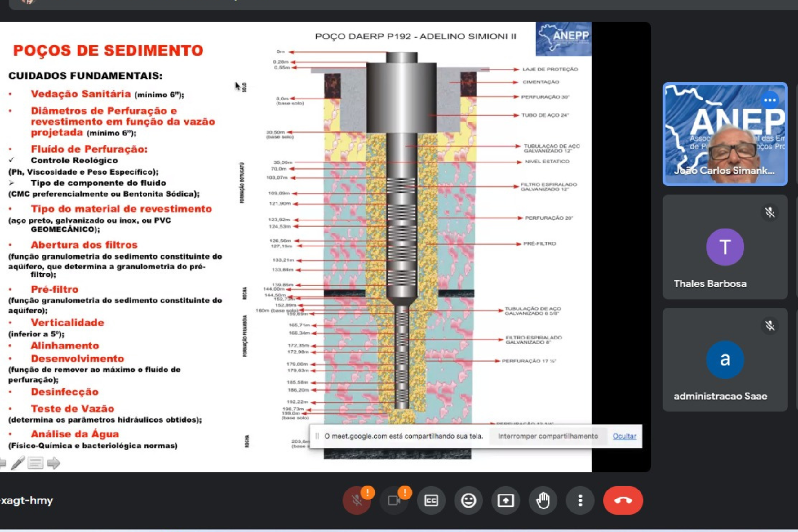This screenshot has width=798, height=532.
Task: Open the emoji reactions button
Action: click(468, 500)
